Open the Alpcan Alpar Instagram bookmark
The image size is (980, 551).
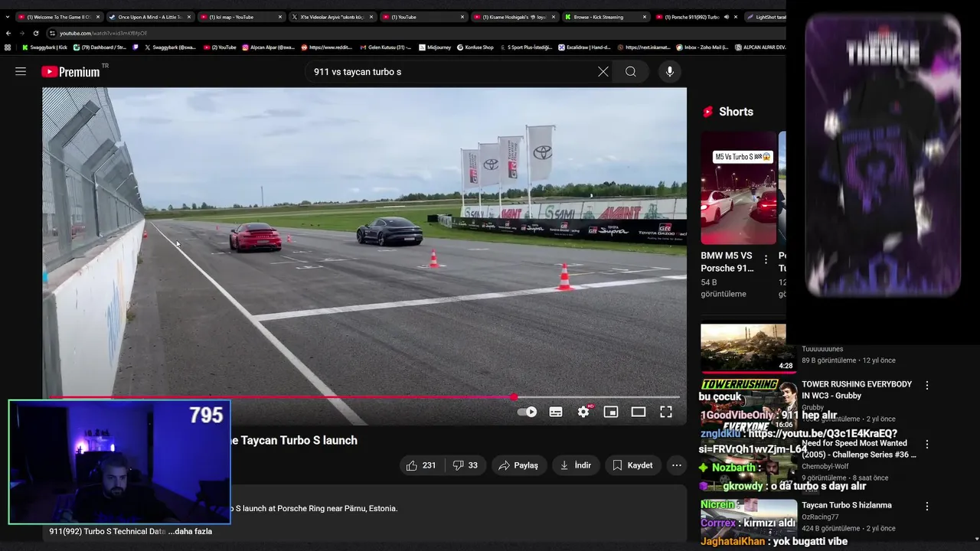point(269,47)
